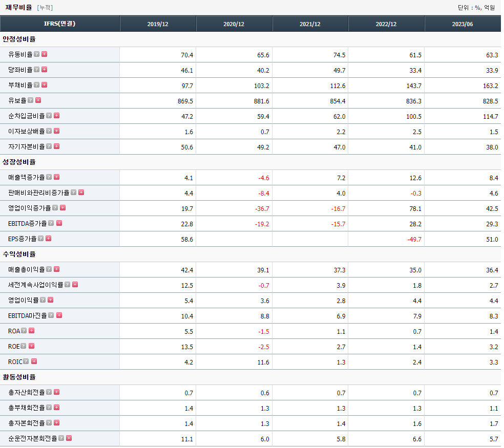
Task: Click plus icon beside 순운전자본회전율
Action: coord(69,438)
